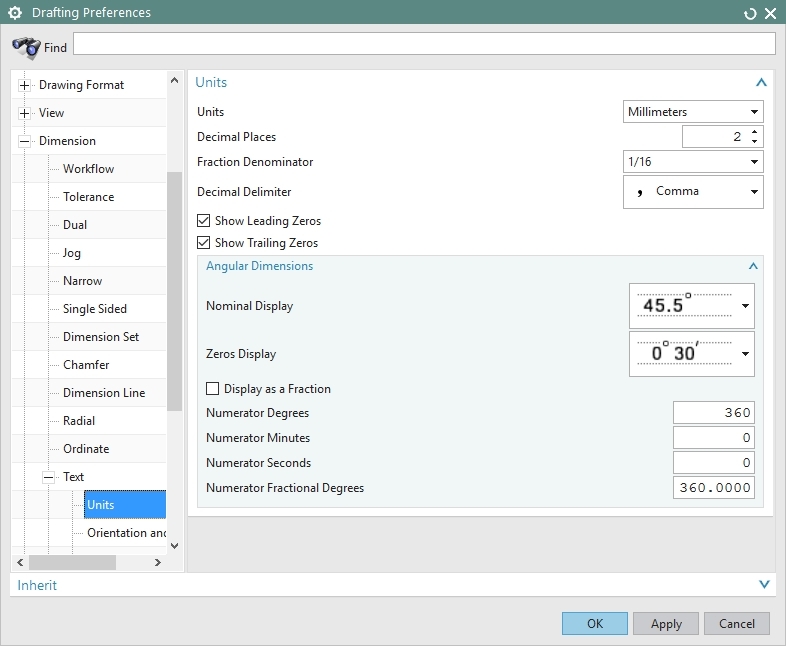Select Dimension Line in the tree
Viewport: 786px width, 646px height.
tap(104, 393)
